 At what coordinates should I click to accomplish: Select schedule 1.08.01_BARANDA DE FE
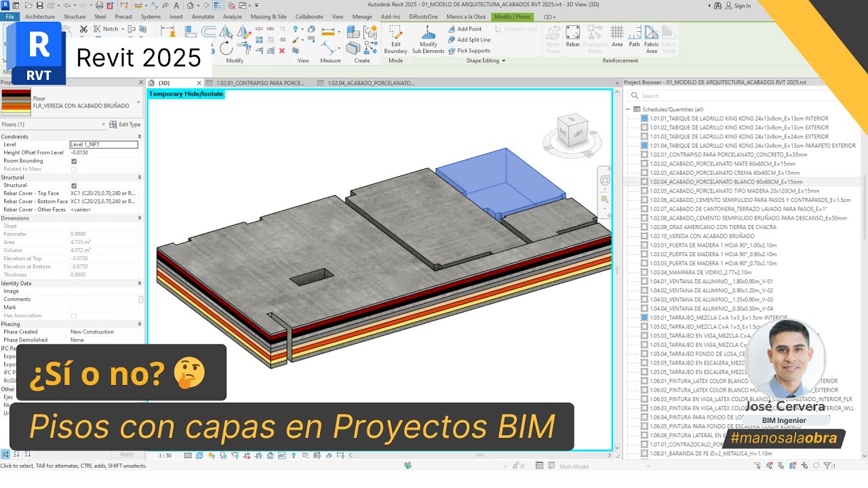click(x=711, y=453)
